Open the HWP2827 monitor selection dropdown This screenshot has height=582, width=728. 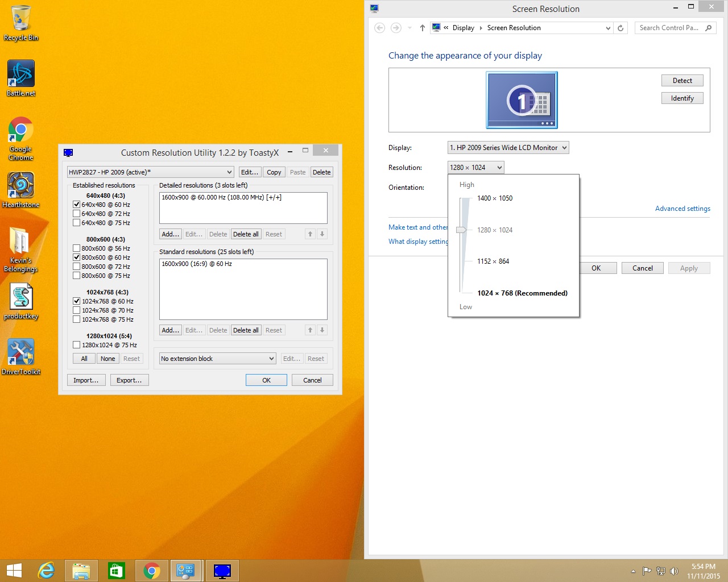point(150,172)
